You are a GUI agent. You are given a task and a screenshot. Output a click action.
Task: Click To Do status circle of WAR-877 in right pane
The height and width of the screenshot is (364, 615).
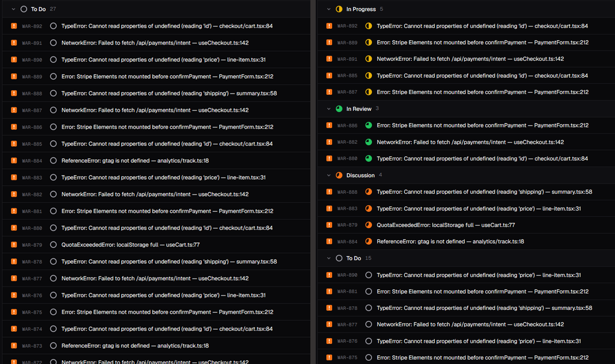tap(369, 324)
